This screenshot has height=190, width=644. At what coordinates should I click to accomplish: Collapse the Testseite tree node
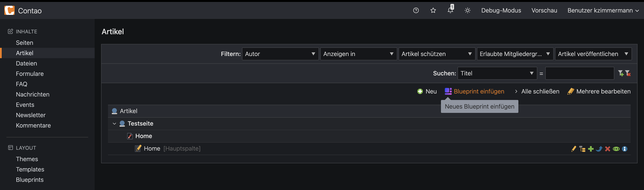tap(114, 124)
